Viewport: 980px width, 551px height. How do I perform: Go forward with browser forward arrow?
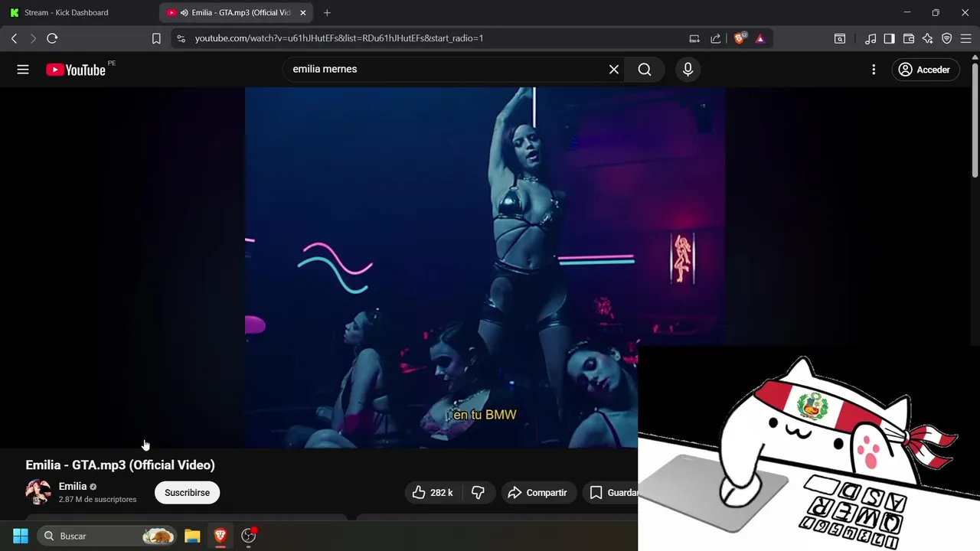click(33, 38)
